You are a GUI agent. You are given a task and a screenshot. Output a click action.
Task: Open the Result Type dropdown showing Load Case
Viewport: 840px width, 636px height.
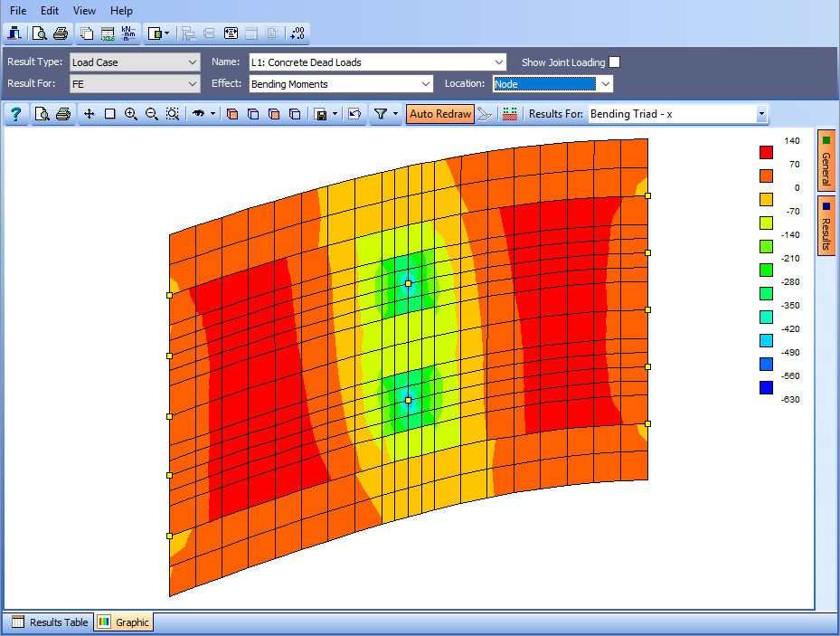click(x=135, y=62)
